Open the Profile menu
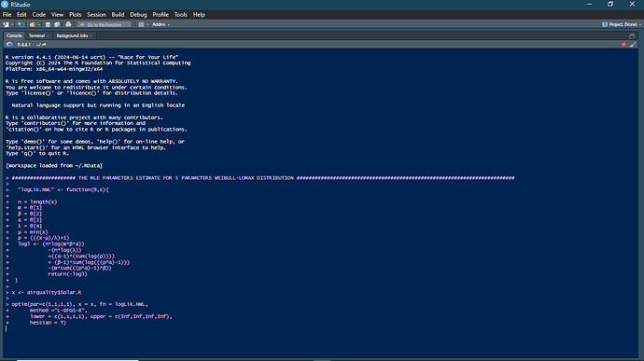The height and width of the screenshot is (361, 644). pos(161,15)
